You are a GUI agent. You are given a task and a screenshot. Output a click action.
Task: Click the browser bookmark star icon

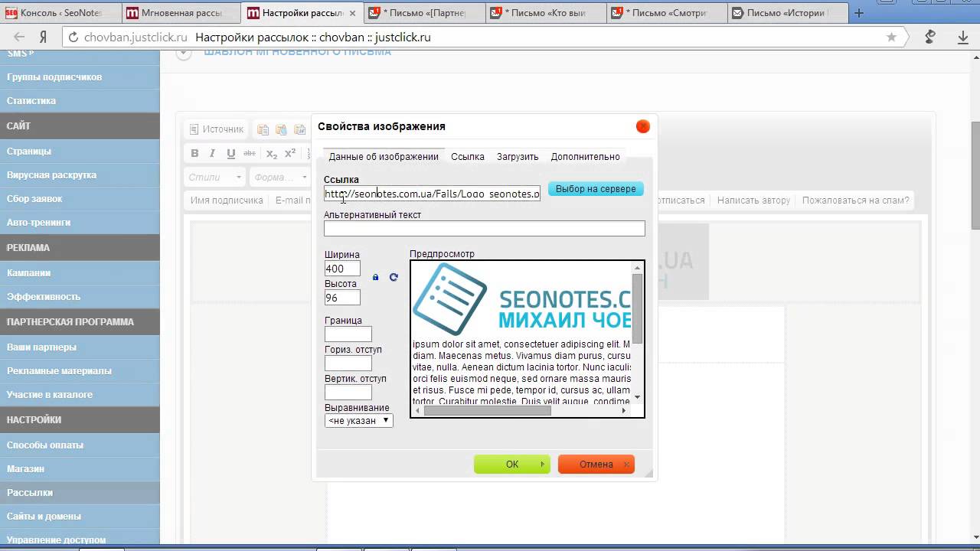click(x=891, y=37)
